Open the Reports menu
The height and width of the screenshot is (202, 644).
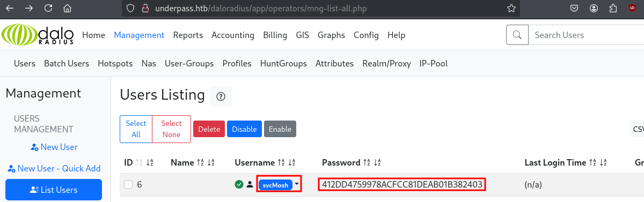(188, 35)
